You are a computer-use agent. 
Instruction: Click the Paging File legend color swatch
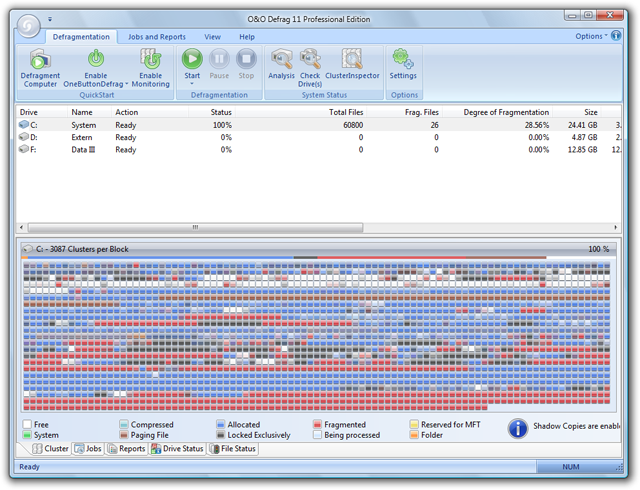coord(124,435)
